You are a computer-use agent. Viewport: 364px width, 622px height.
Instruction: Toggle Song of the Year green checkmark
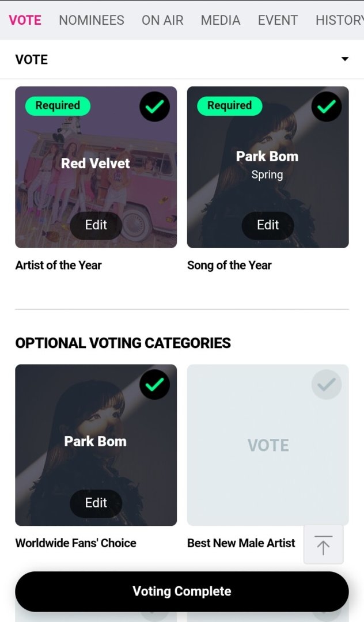tap(327, 107)
